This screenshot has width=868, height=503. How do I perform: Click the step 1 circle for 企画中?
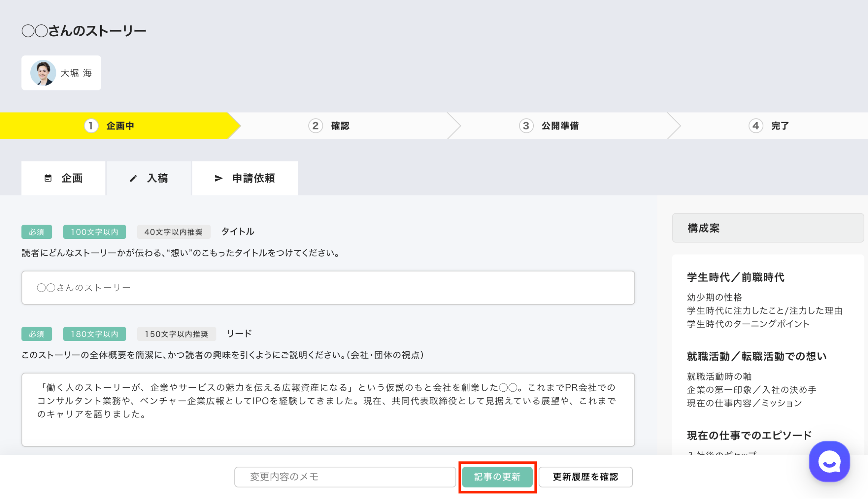click(x=91, y=126)
